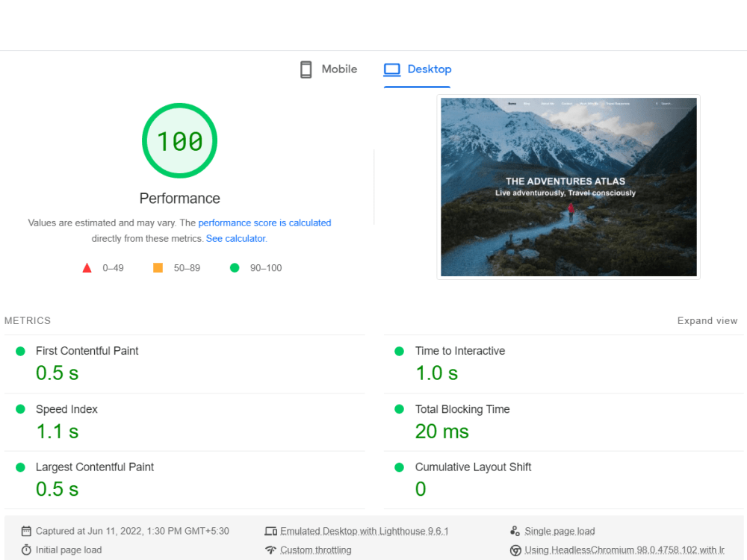
Task: Expand the metrics view via Expand view
Action: pyautogui.click(x=707, y=320)
